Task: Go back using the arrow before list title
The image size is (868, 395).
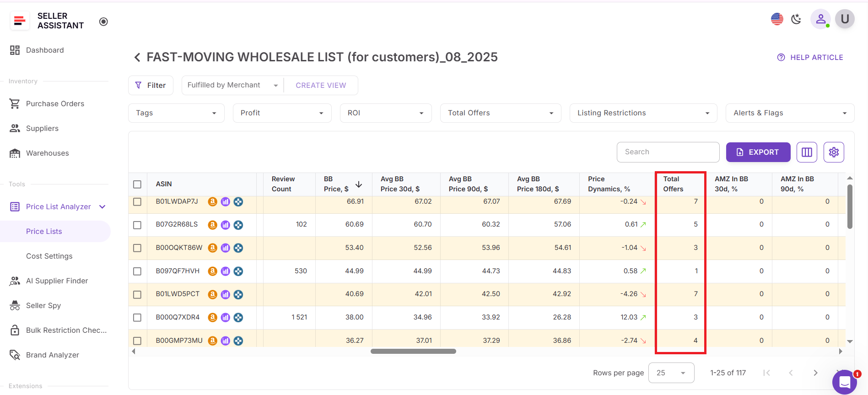Action: (x=137, y=57)
